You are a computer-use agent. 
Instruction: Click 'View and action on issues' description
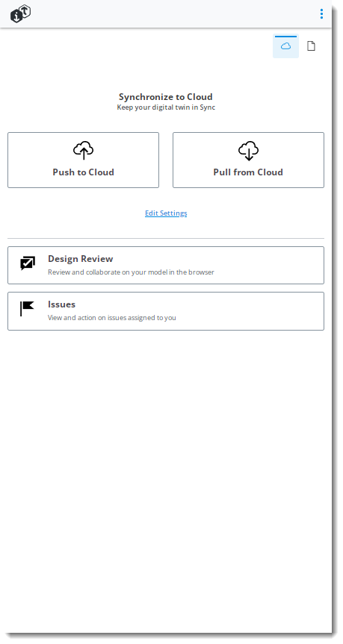click(x=112, y=317)
